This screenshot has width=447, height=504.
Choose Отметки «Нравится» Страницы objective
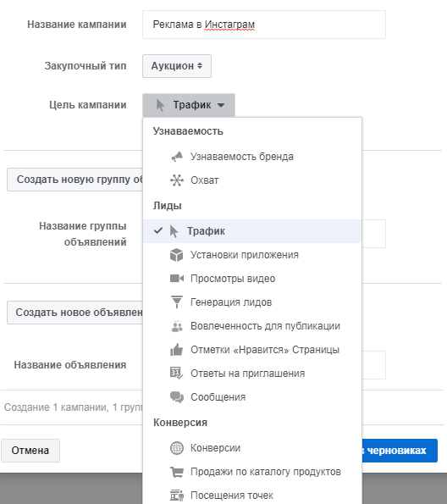pyautogui.click(x=252, y=350)
